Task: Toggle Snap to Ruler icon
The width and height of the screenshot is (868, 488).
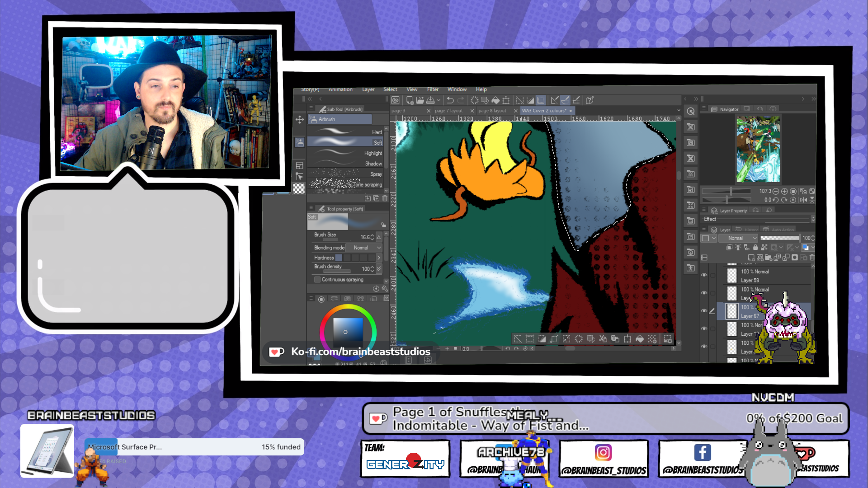Action: [555, 100]
